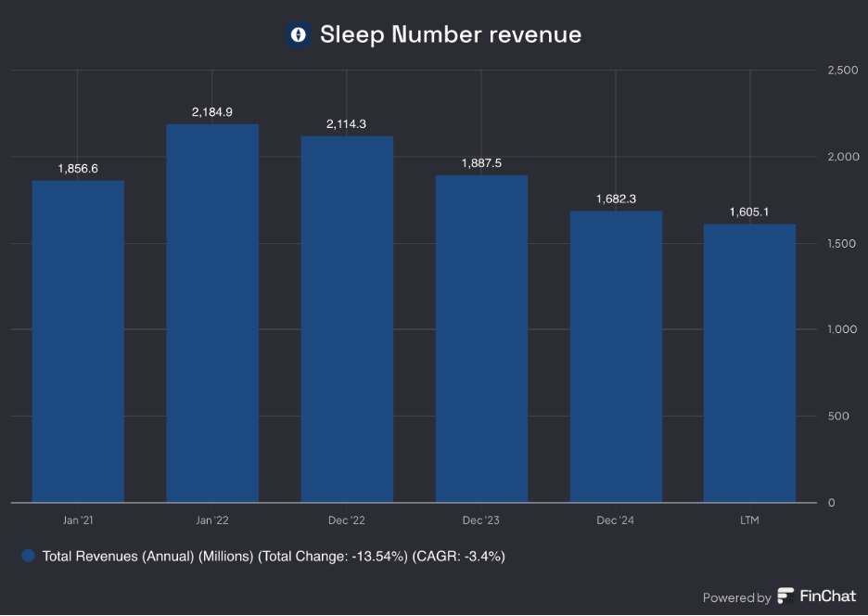Click the 0 y-axis tick label
The width and height of the screenshot is (868, 616).
click(x=832, y=503)
